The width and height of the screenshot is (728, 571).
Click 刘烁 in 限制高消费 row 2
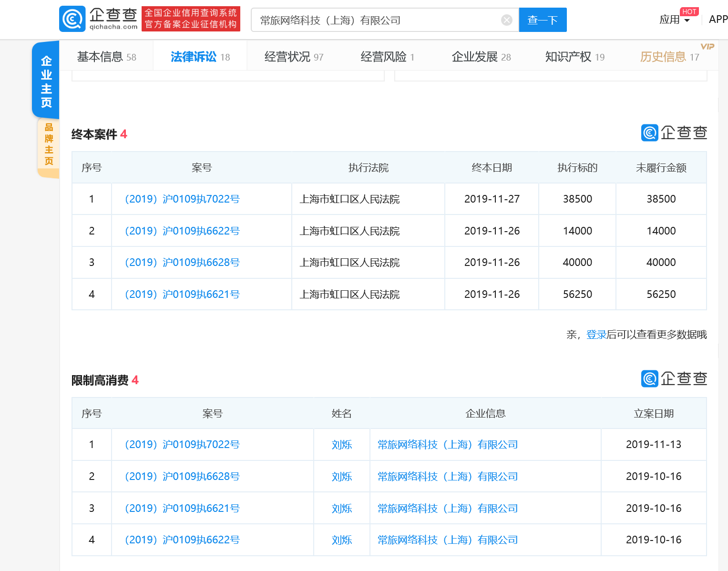click(342, 477)
